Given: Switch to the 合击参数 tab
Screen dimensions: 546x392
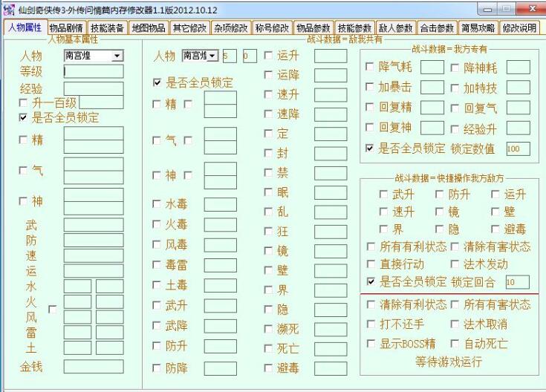Looking at the screenshot, I should tap(437, 27).
